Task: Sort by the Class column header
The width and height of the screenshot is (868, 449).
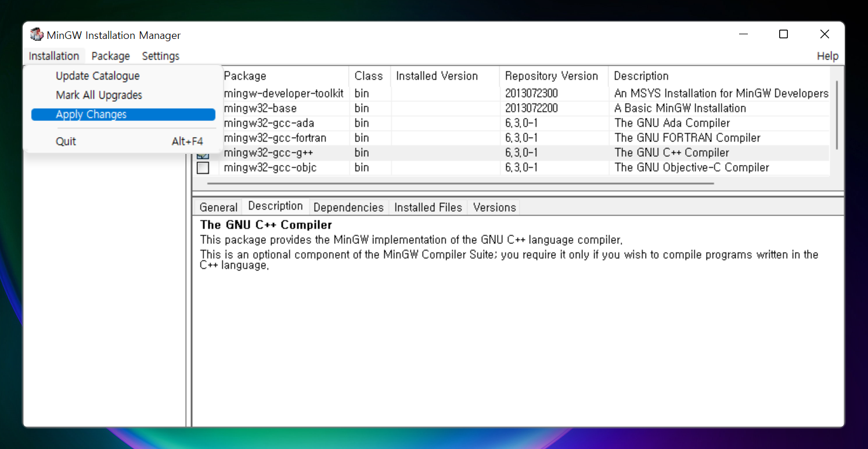Action: tap(370, 76)
